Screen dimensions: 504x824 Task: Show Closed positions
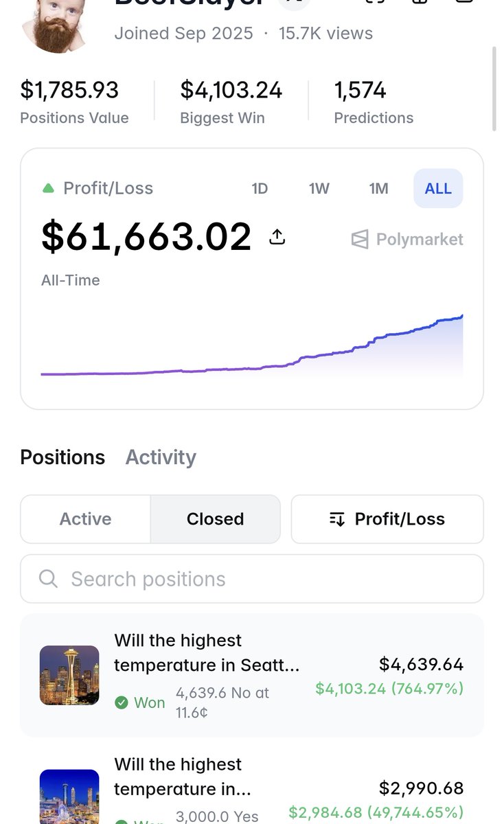pyautogui.click(x=216, y=519)
